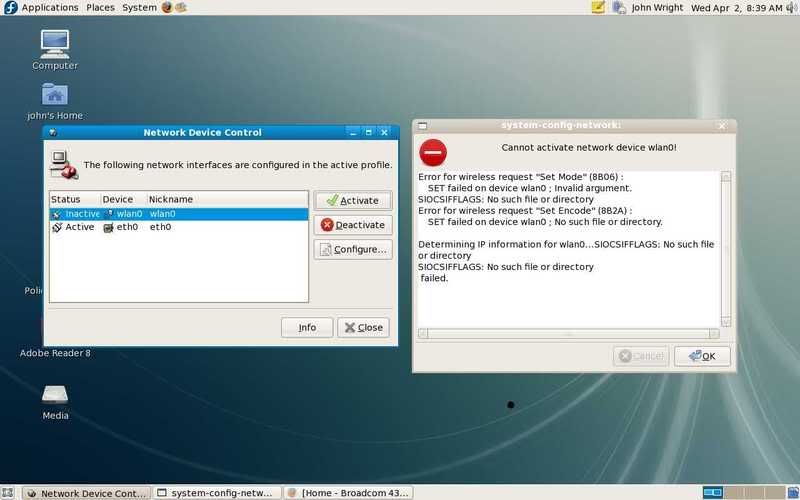Viewport: 800px width, 500px height.
Task: Click OK in the wlan0 error dialog
Action: 702,356
